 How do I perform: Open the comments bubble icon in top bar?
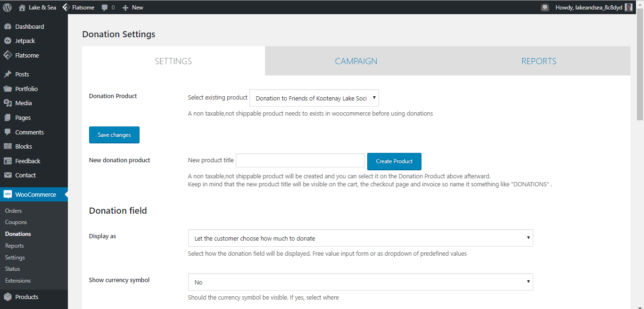105,8
